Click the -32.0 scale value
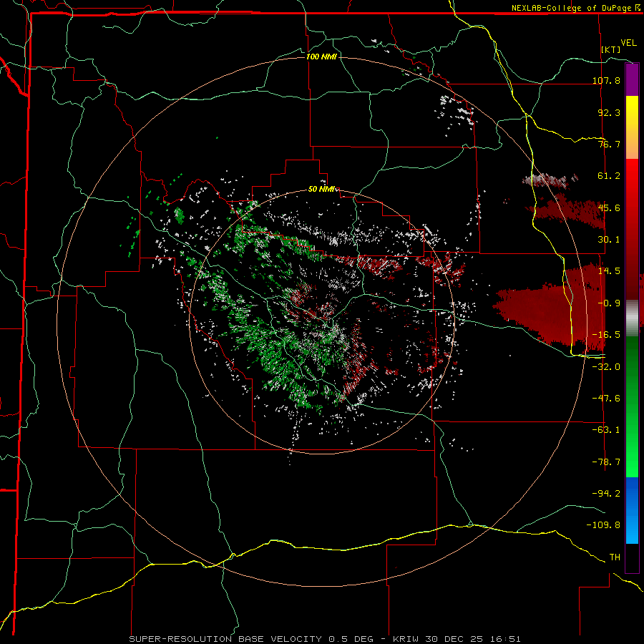The image size is (644, 644). (x=606, y=366)
